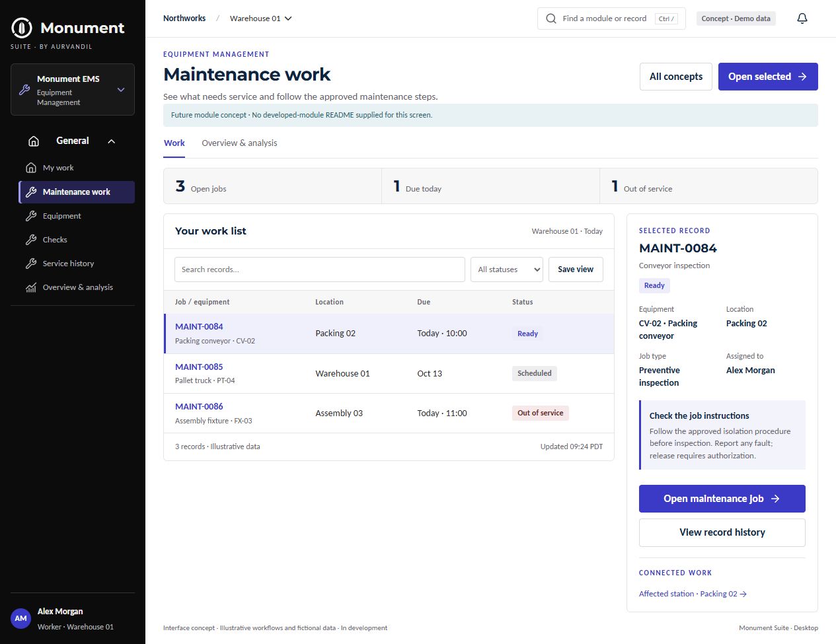Click the Maintenance work wrench icon
Screen dimensions: 836x644
pyautogui.click(x=31, y=192)
